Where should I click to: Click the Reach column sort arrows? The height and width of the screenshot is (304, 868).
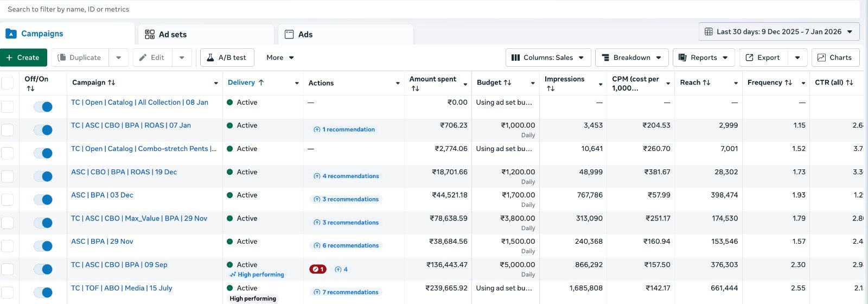[706, 83]
